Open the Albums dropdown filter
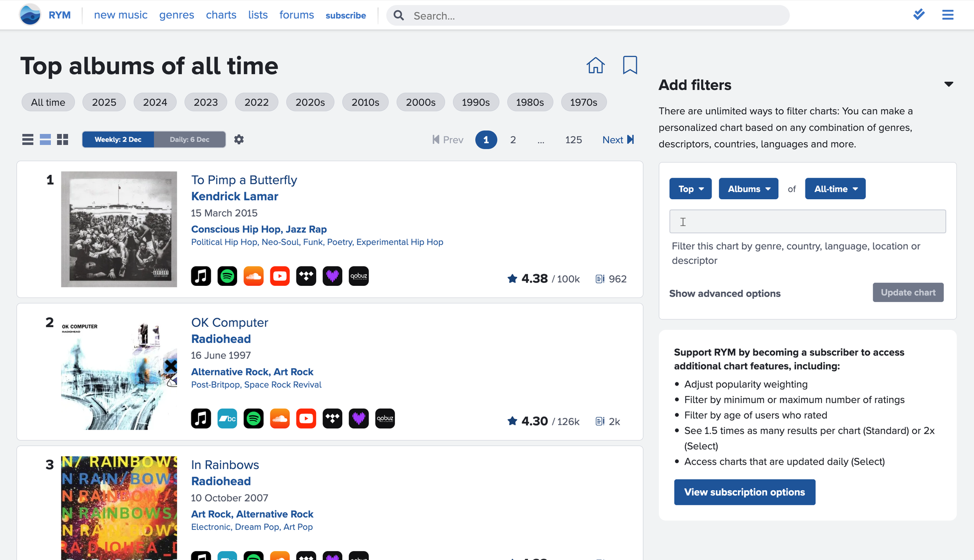Viewport: 974px width, 560px height. pyautogui.click(x=748, y=189)
